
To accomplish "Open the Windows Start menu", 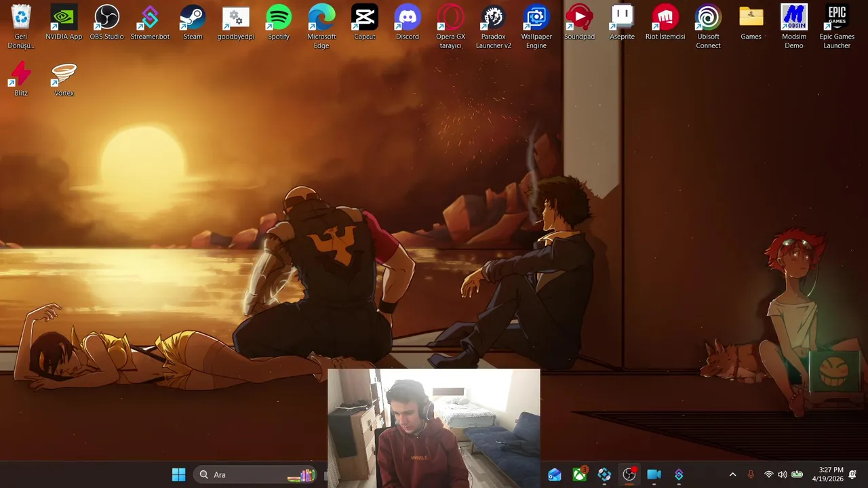I will (x=179, y=474).
